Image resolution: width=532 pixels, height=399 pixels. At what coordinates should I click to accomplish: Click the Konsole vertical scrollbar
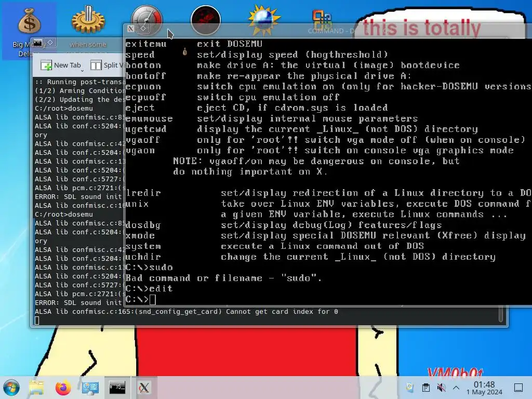501,314
